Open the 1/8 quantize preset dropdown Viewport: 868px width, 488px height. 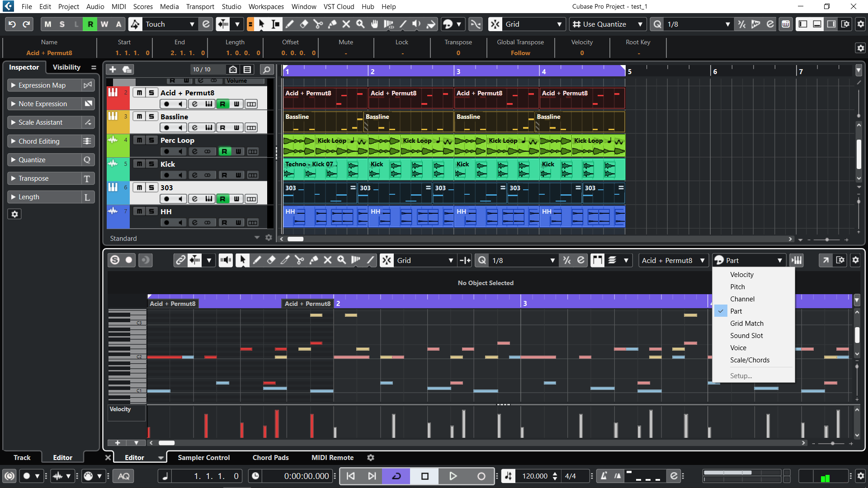point(698,24)
